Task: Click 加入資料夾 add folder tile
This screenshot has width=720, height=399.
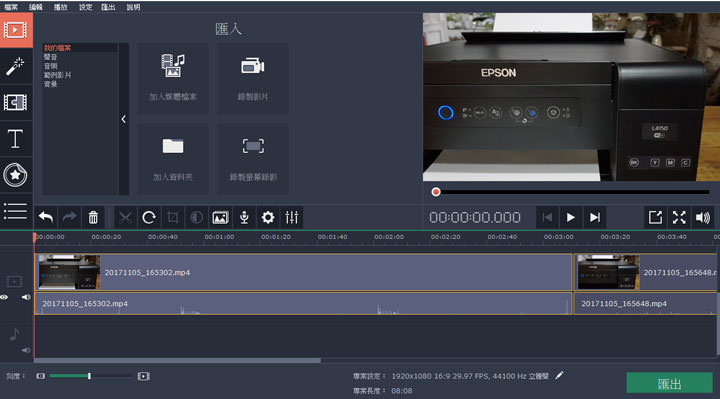Action: [173, 158]
